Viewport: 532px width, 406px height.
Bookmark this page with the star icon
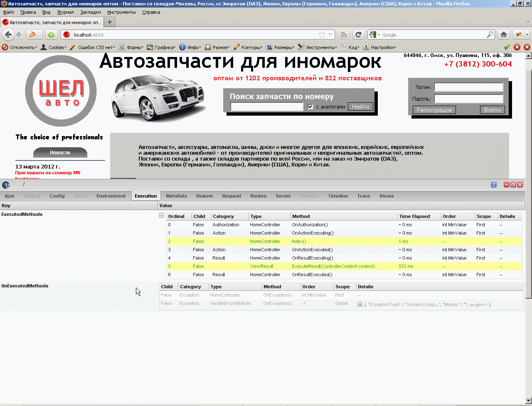322,35
